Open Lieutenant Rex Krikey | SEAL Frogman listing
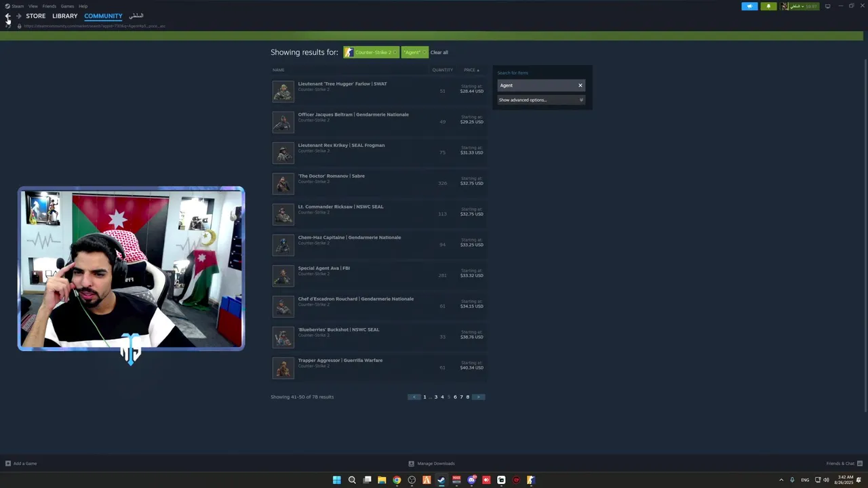The height and width of the screenshot is (488, 868). click(341, 145)
